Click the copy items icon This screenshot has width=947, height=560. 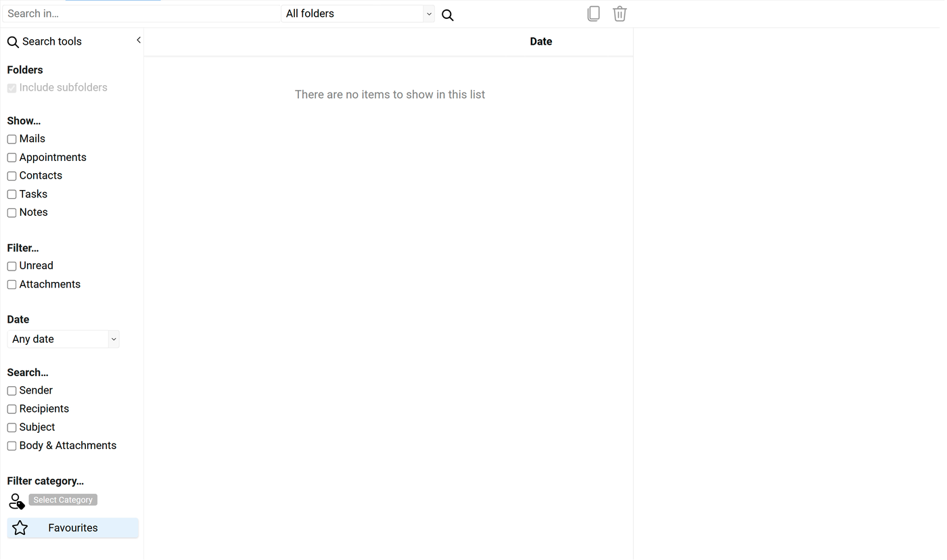(x=593, y=14)
